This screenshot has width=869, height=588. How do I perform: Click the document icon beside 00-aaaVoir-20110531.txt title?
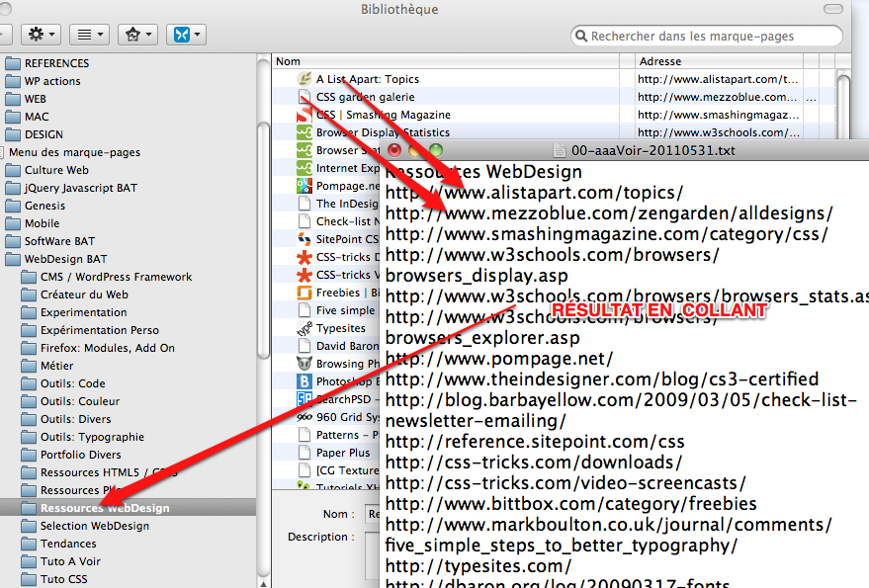point(561,150)
